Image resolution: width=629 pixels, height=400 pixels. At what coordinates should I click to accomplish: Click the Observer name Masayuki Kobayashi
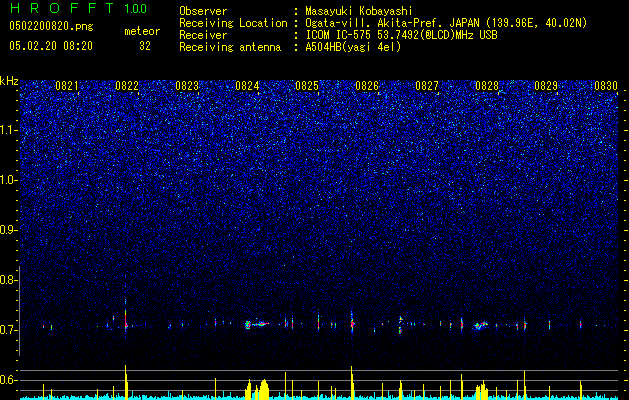pos(359,11)
